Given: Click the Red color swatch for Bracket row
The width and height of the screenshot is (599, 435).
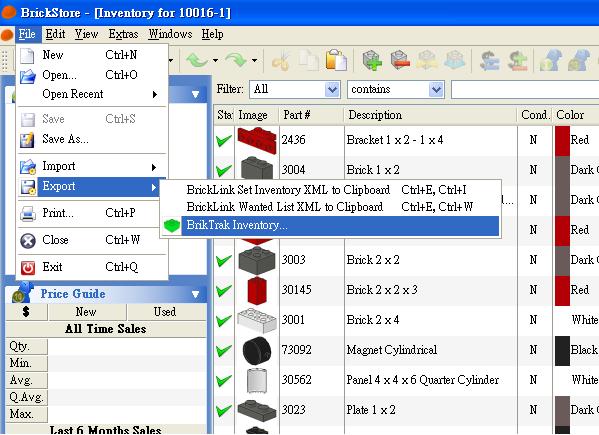Looking at the screenshot, I should point(562,140).
